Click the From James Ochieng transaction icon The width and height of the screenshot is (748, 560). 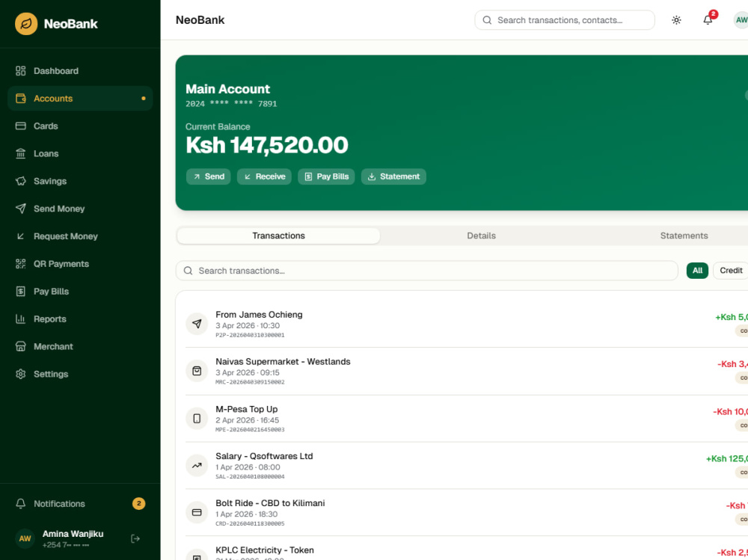pos(197,324)
